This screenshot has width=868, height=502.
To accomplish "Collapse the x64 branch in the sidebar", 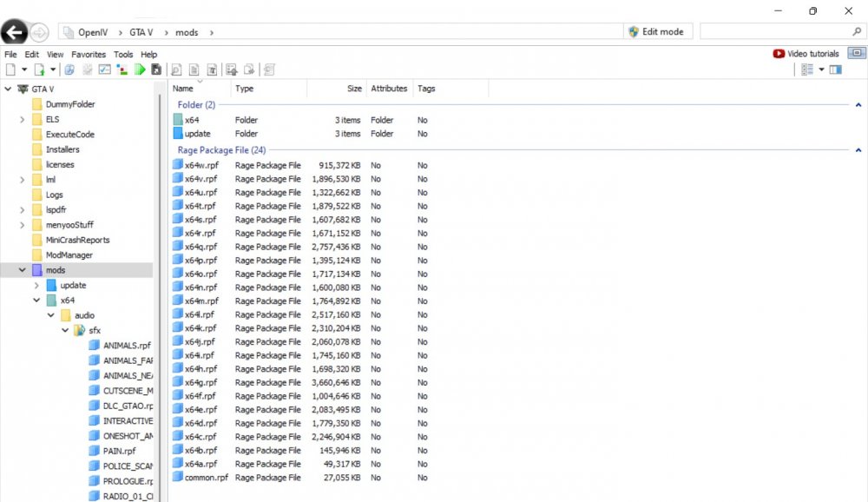I will tap(36, 300).
